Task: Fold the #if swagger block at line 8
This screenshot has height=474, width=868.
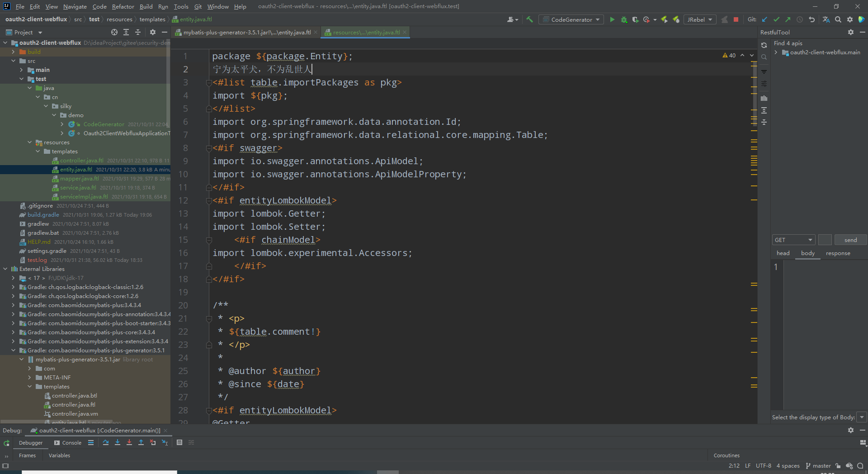Action: click(x=209, y=148)
